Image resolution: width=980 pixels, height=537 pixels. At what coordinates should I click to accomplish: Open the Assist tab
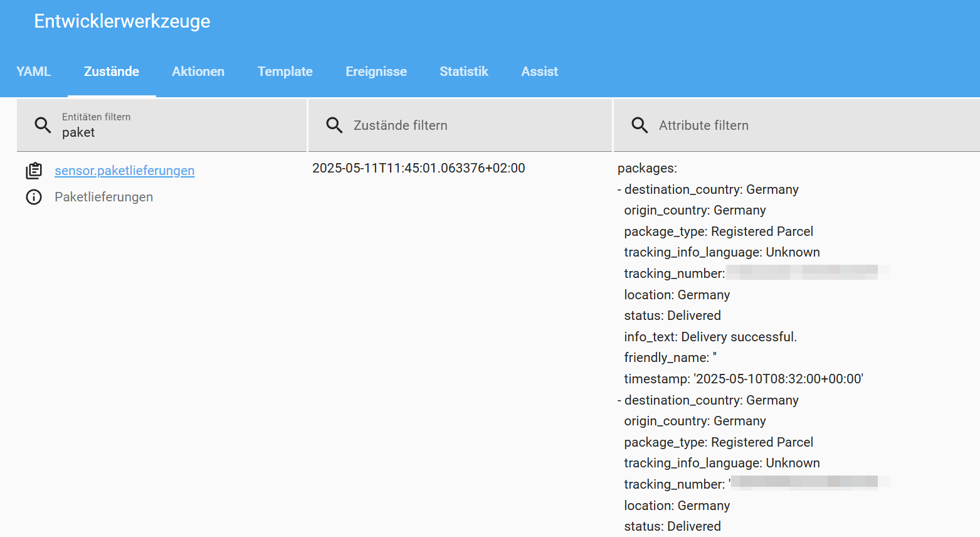click(539, 72)
